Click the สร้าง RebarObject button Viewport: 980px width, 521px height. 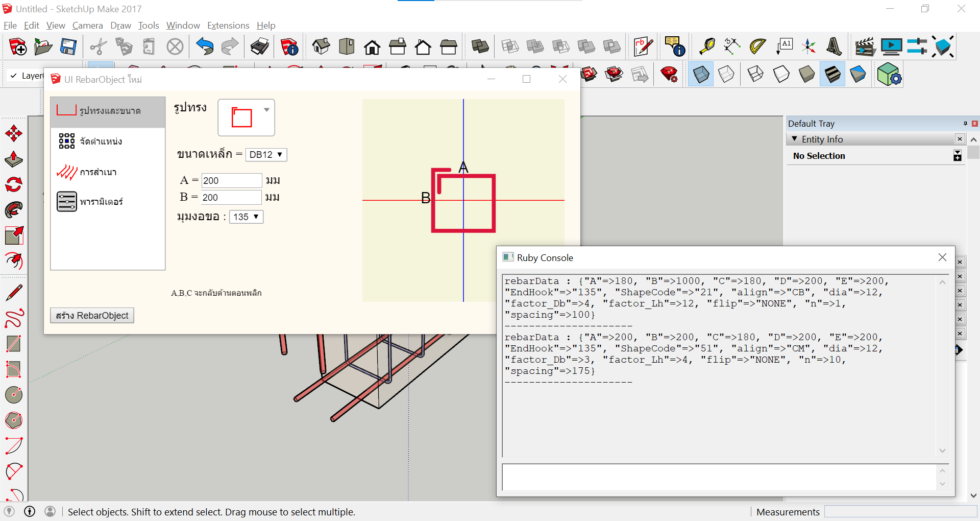[x=92, y=316]
